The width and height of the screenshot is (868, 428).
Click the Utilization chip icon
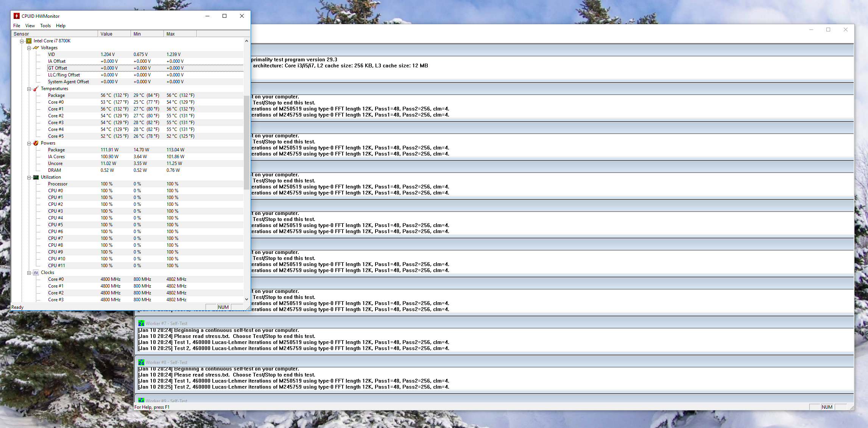[36, 177]
